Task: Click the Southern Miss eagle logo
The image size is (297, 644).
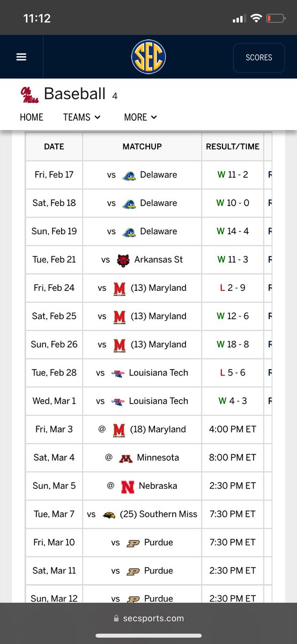Action: (x=109, y=514)
